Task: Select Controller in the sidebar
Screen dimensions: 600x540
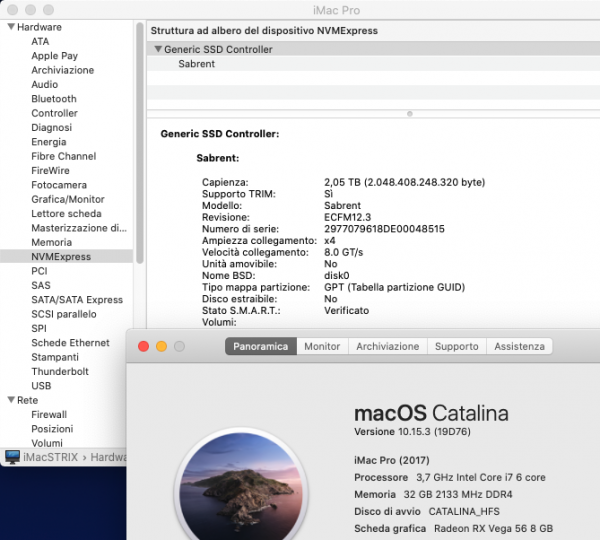Action: click(54, 113)
